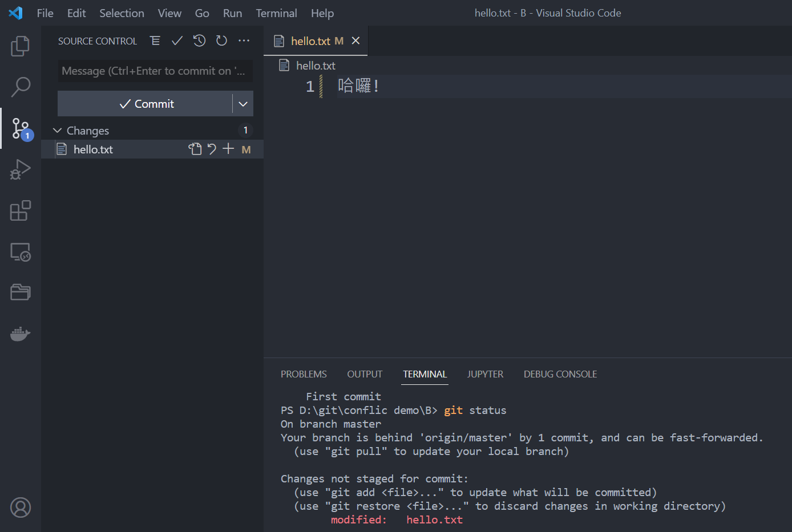Open the Extensions view

[x=21, y=210]
